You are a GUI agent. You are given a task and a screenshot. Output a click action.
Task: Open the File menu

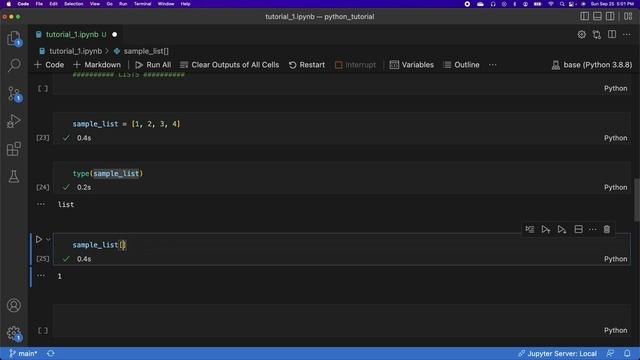pyautogui.click(x=39, y=4)
